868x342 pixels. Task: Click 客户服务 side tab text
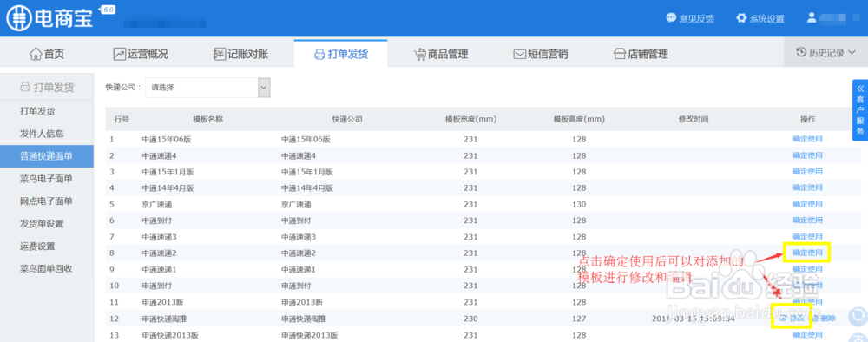coord(859,115)
